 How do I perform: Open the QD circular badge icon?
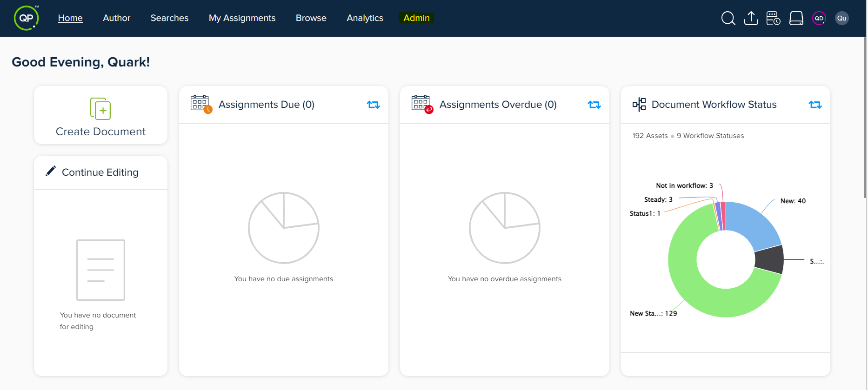[819, 18]
